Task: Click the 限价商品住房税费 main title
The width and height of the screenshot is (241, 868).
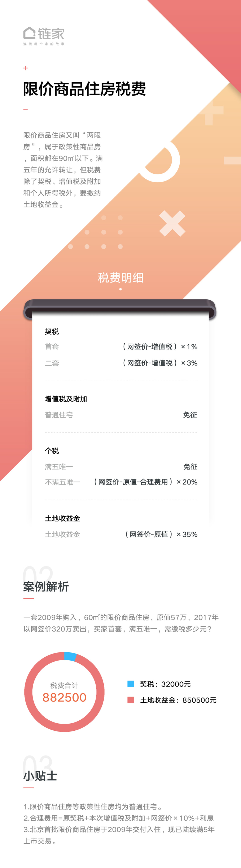Action: tap(84, 89)
